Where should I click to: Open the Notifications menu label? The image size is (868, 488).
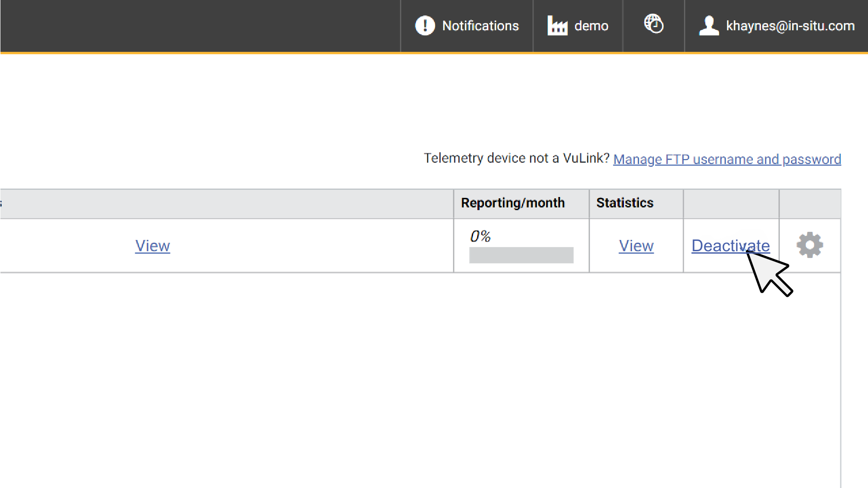pos(480,26)
